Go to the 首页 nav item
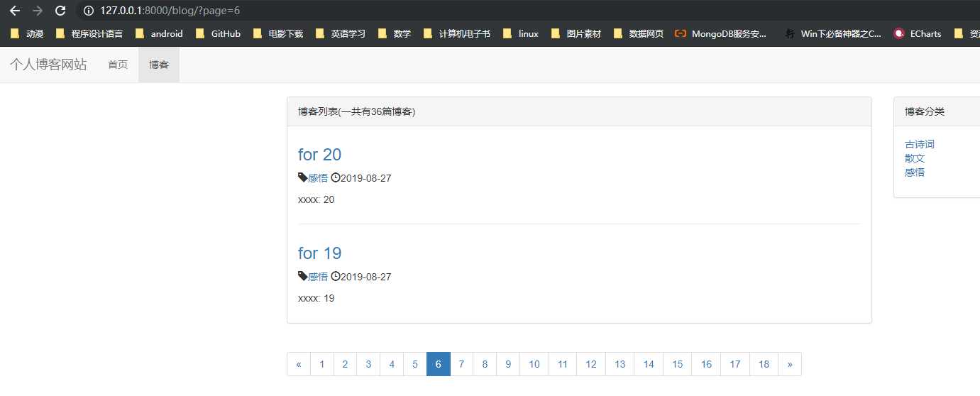Screen dimensions: 980x396 tap(118, 65)
